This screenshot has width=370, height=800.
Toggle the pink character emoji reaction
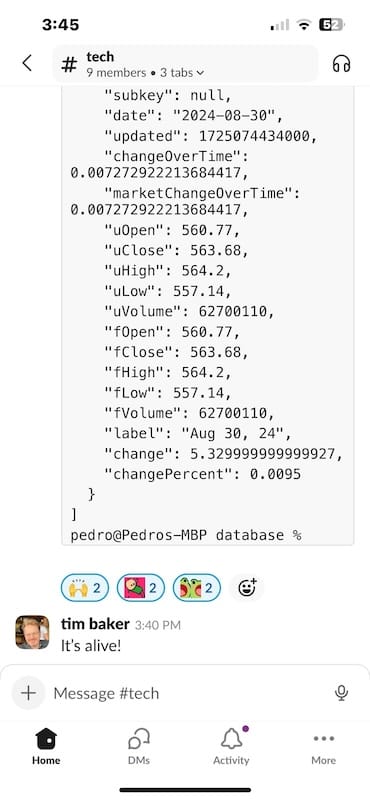[x=141, y=588]
